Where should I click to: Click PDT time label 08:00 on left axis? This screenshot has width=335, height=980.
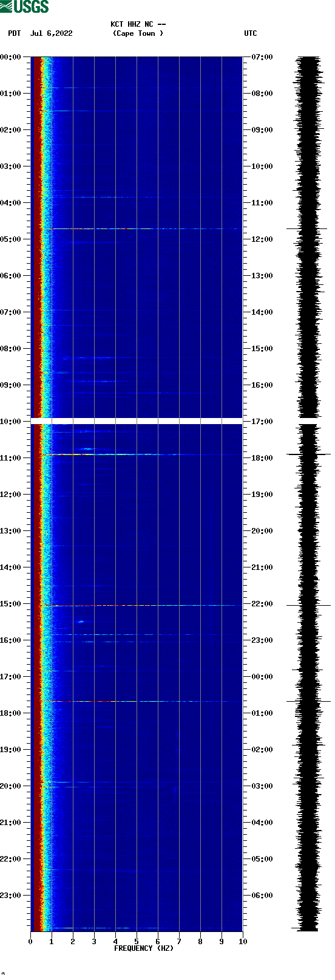11,349
